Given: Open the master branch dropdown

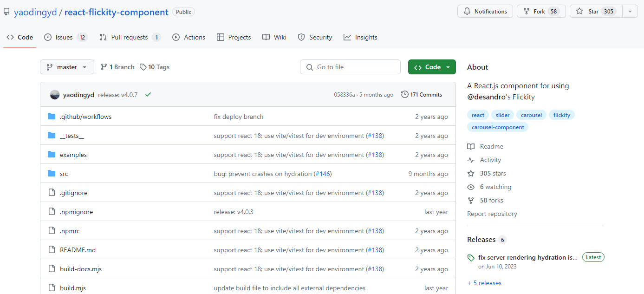Looking at the screenshot, I should 67,67.
